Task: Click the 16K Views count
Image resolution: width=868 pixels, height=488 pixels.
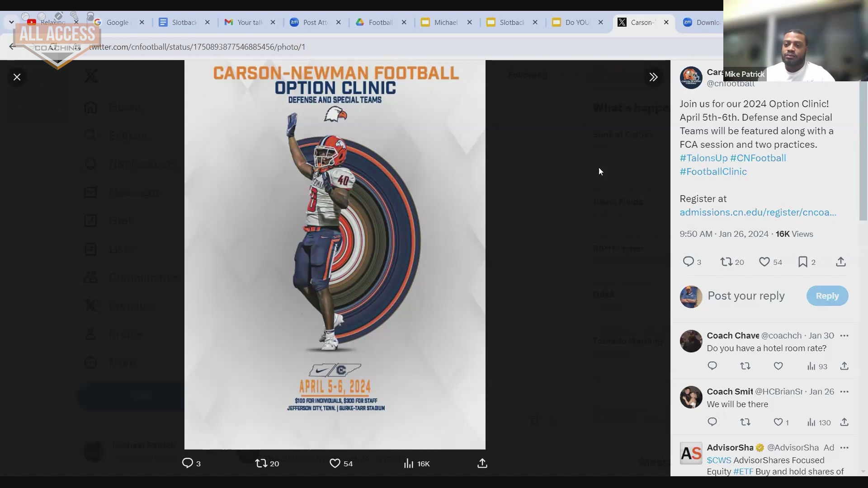Action: click(x=794, y=234)
